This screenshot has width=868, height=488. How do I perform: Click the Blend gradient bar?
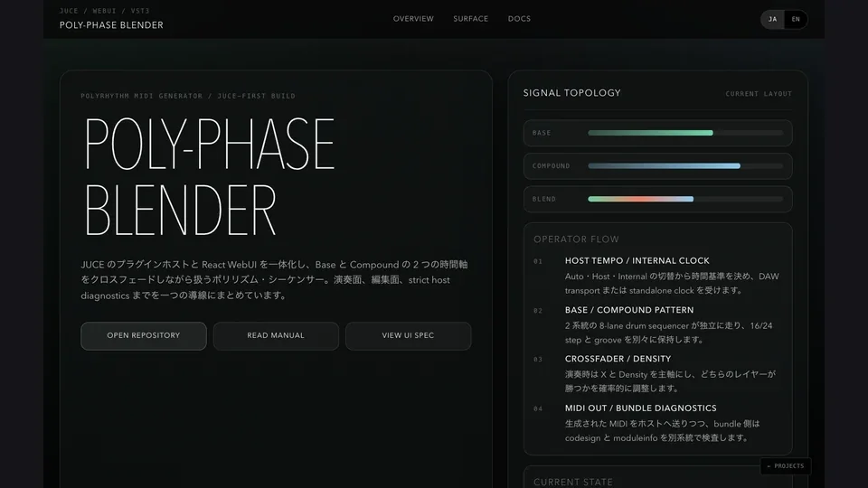(685, 199)
